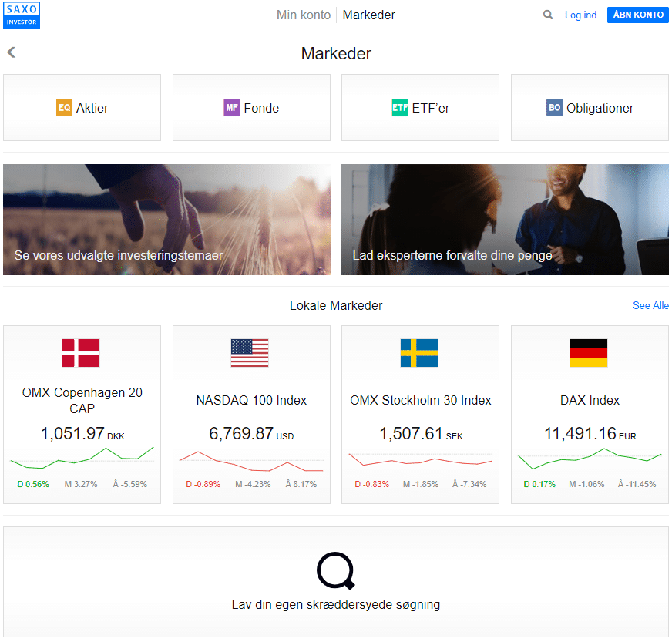Click the United States flag icon
The width and height of the screenshot is (672, 642).
[x=250, y=353]
